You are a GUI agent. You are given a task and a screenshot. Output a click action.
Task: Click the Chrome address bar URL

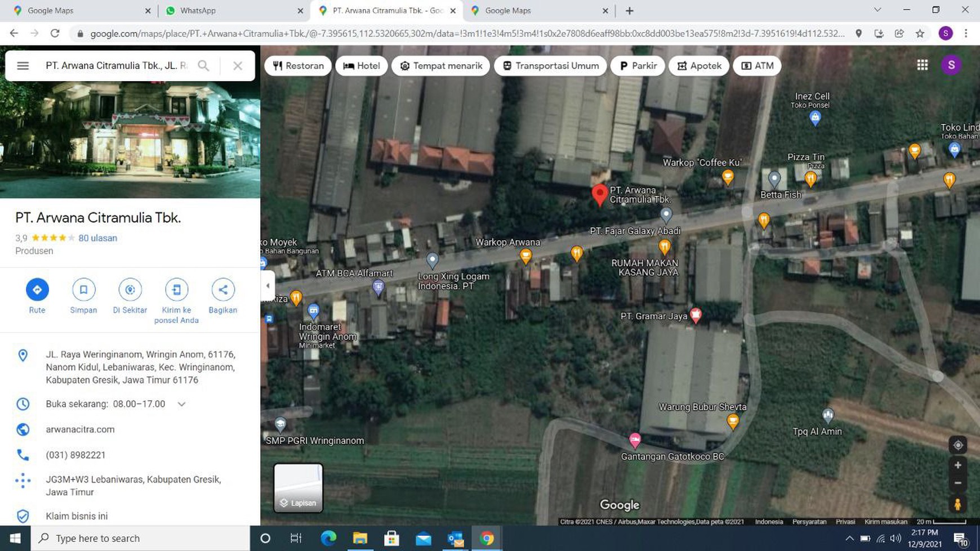[x=467, y=34]
